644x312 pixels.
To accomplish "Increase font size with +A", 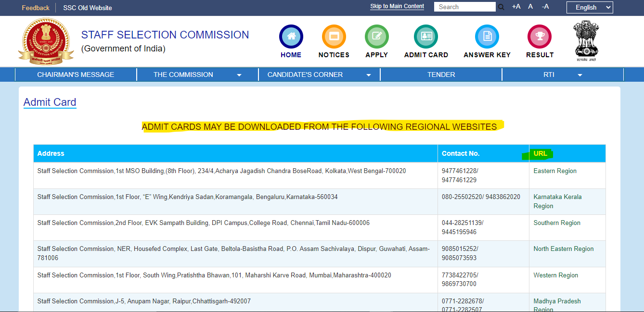I will coord(516,7).
